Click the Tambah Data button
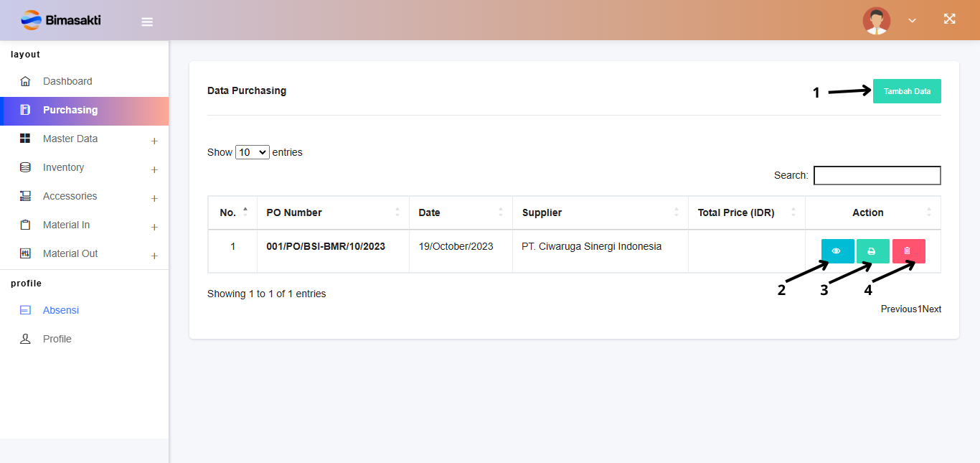980x463 pixels. [x=906, y=91]
